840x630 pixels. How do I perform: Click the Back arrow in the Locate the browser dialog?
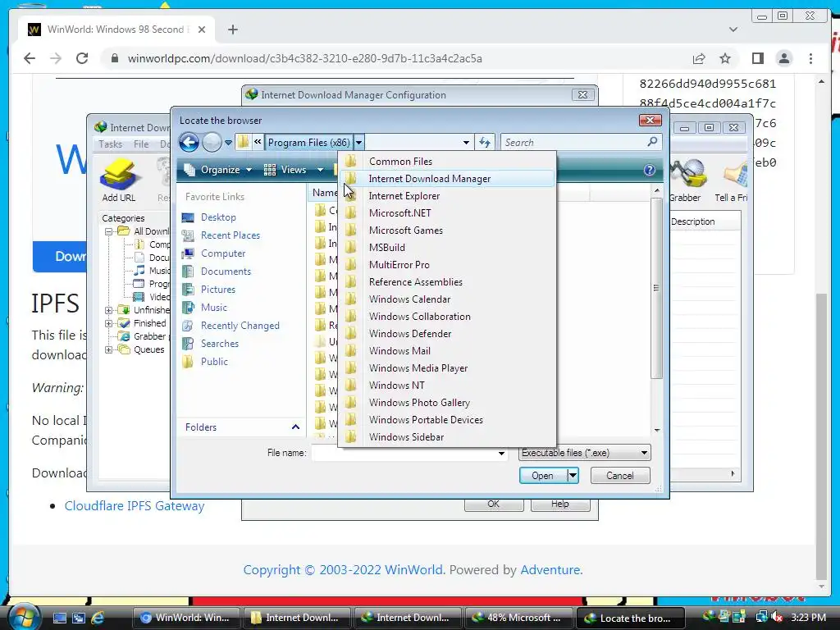(189, 143)
